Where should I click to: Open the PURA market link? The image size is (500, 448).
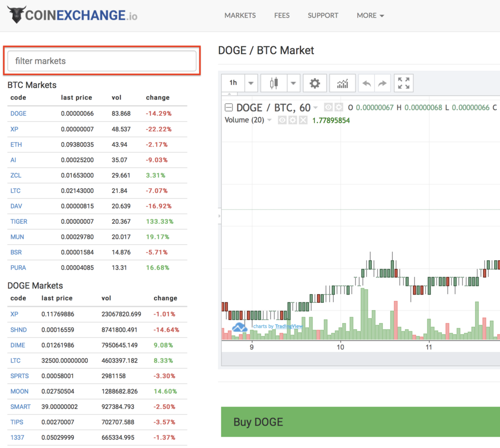tap(18, 267)
